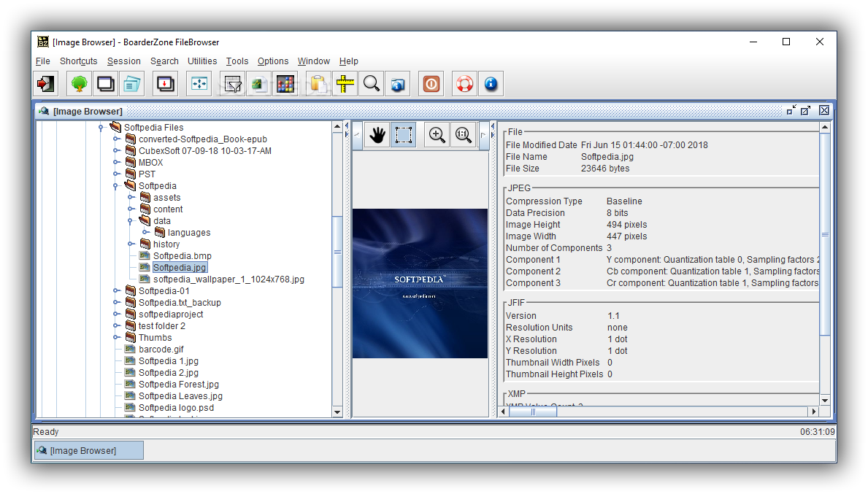Expand the assets folder node
This screenshot has height=494, width=868.
pyautogui.click(x=131, y=198)
